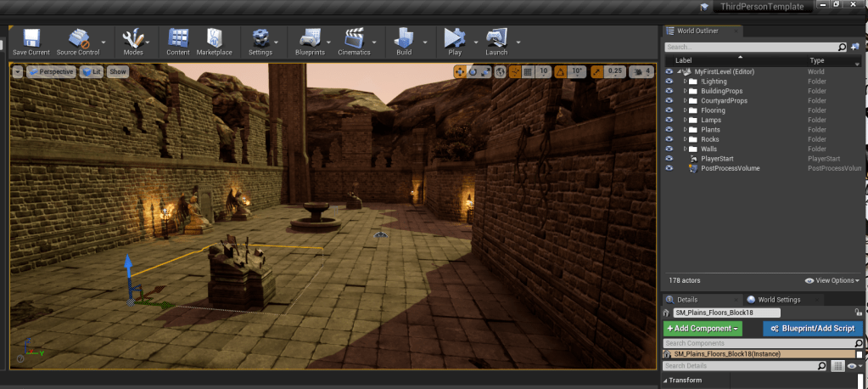Viewport: 868px width, 389px height.
Task: Hide the Lamps folder via eye icon
Action: [x=669, y=120]
